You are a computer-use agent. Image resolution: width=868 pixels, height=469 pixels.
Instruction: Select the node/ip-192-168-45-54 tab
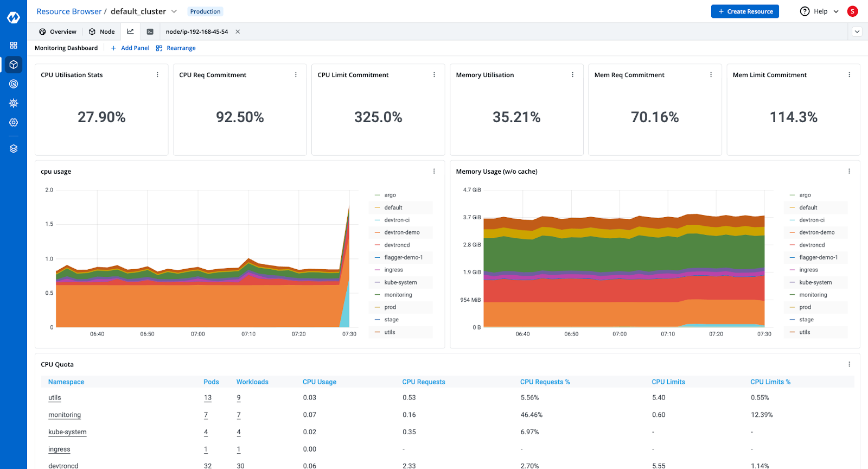[196, 31]
